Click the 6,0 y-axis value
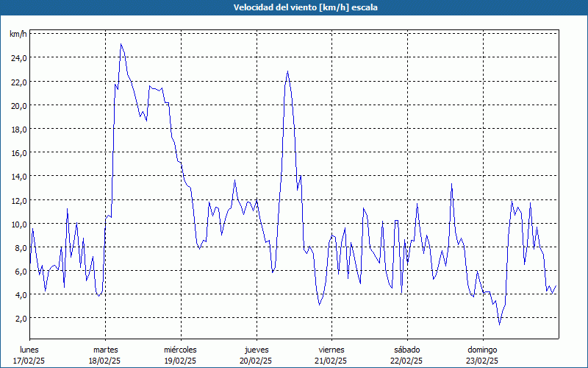This screenshot has width=588, height=368. tap(21, 271)
